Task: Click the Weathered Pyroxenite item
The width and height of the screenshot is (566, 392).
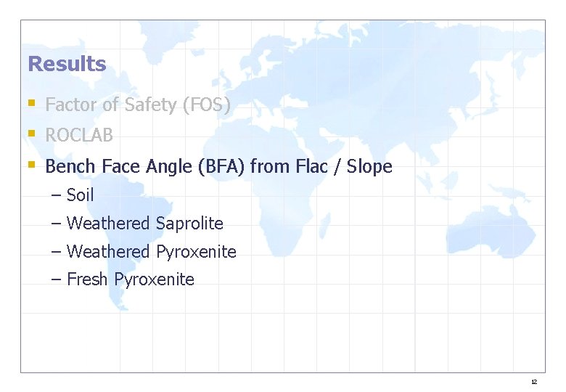Action: [x=152, y=252]
